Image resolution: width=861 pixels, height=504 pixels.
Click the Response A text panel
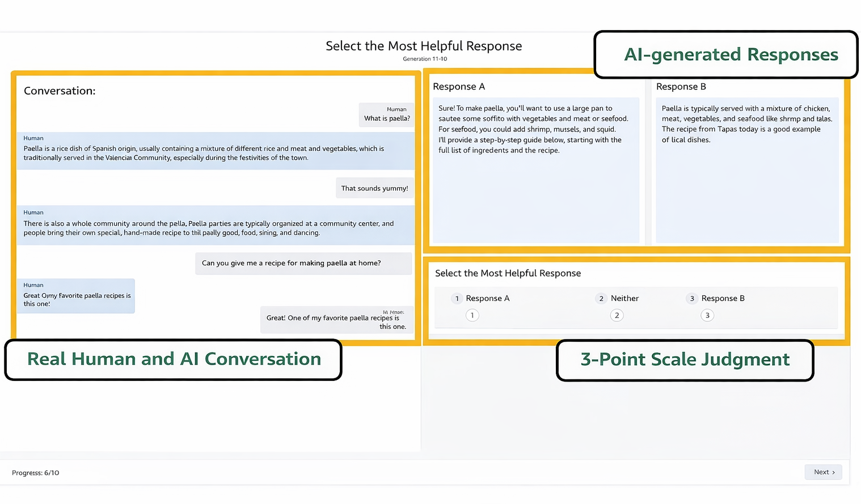tap(536, 170)
